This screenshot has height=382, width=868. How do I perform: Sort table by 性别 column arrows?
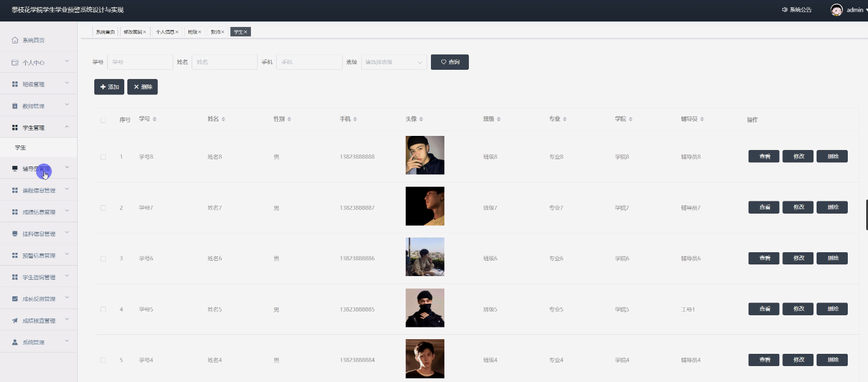coord(289,119)
